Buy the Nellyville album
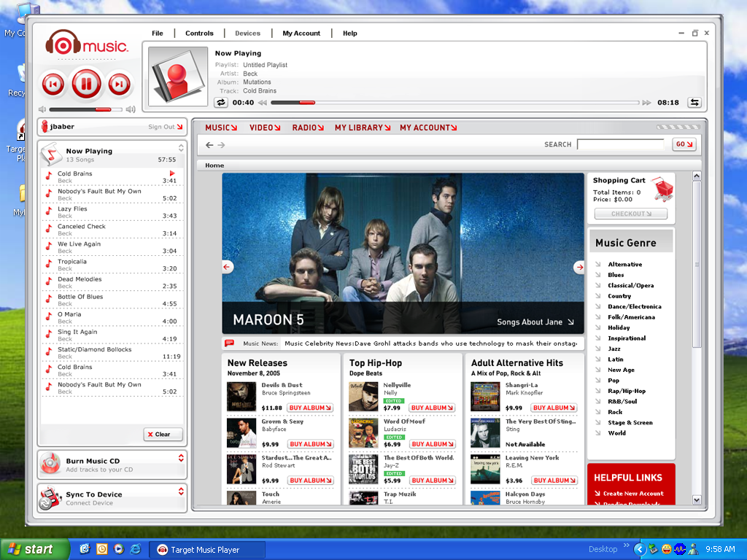The image size is (747, 560). tap(432, 408)
